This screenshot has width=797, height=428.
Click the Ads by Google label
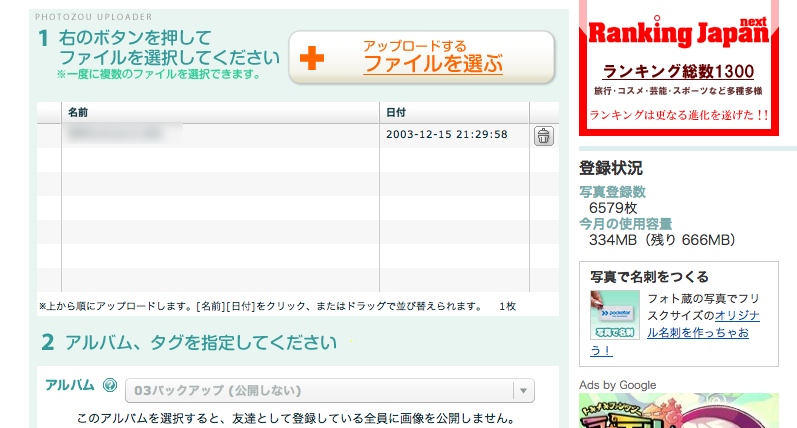click(618, 385)
